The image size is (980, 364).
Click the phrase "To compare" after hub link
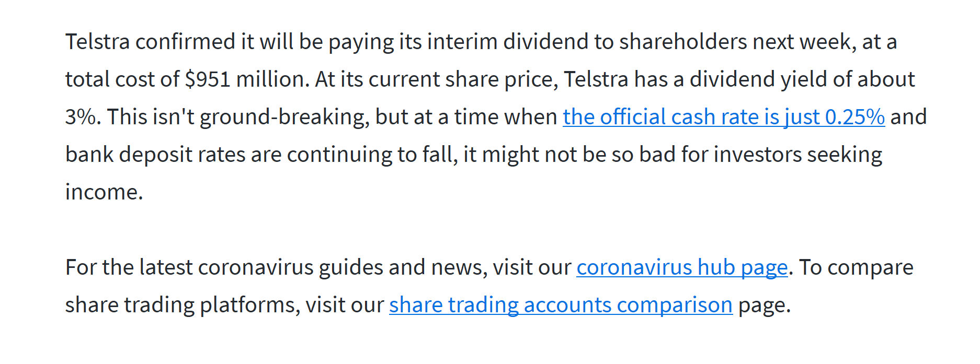(856, 267)
